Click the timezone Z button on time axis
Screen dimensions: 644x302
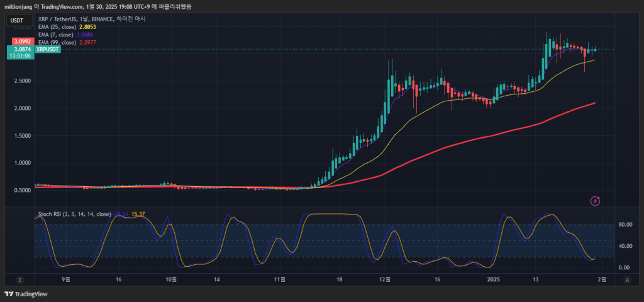20,279
